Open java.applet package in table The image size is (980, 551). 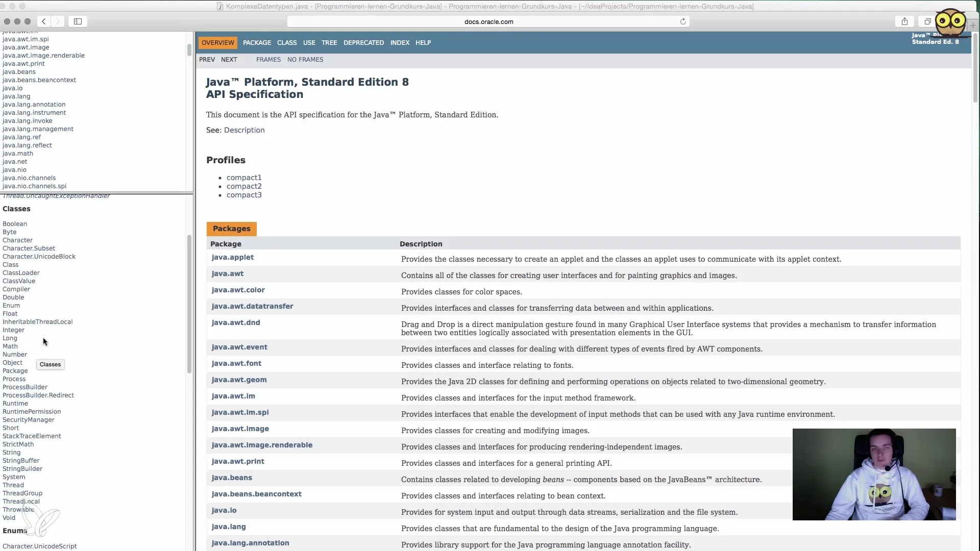coord(233,258)
